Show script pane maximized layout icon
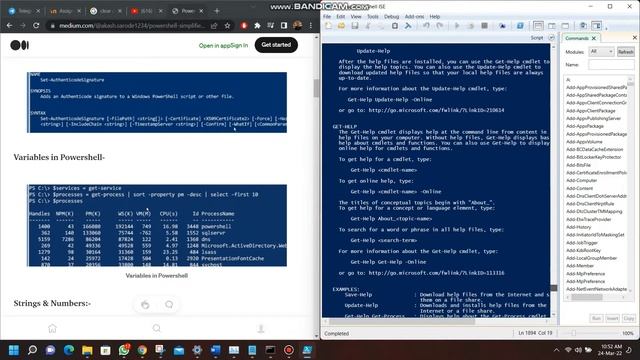Image resolution: width=640 pixels, height=360 pixels. (565, 26)
